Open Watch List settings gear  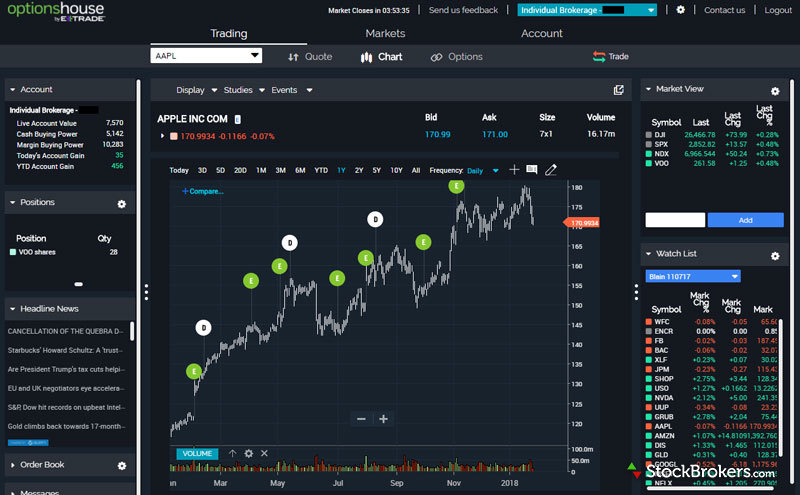coord(775,256)
